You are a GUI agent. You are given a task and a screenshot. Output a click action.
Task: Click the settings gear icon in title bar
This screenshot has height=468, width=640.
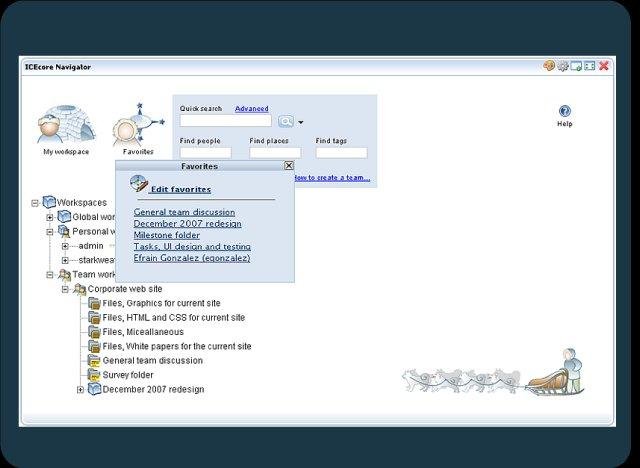pyautogui.click(x=563, y=66)
